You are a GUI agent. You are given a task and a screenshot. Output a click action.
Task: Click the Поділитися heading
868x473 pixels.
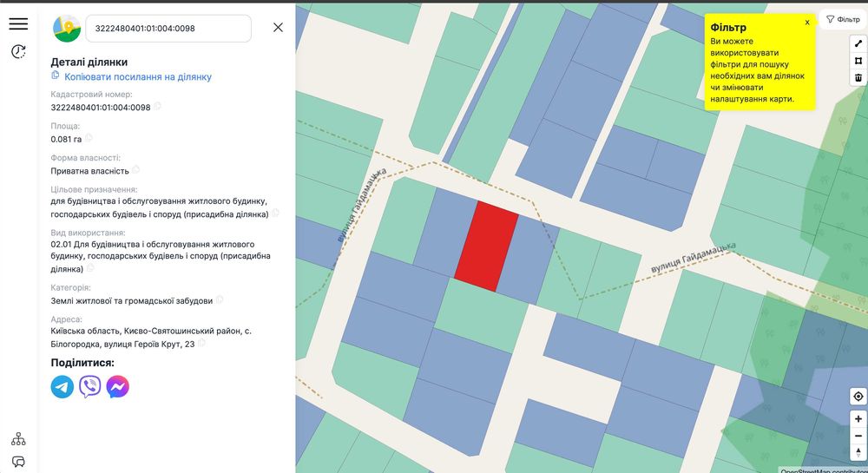[82, 363]
